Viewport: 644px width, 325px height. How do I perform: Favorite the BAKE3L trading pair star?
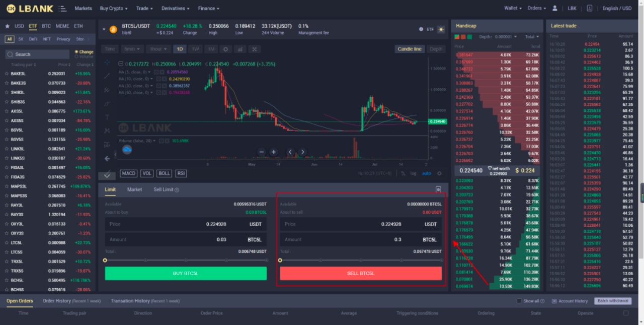coord(7,74)
